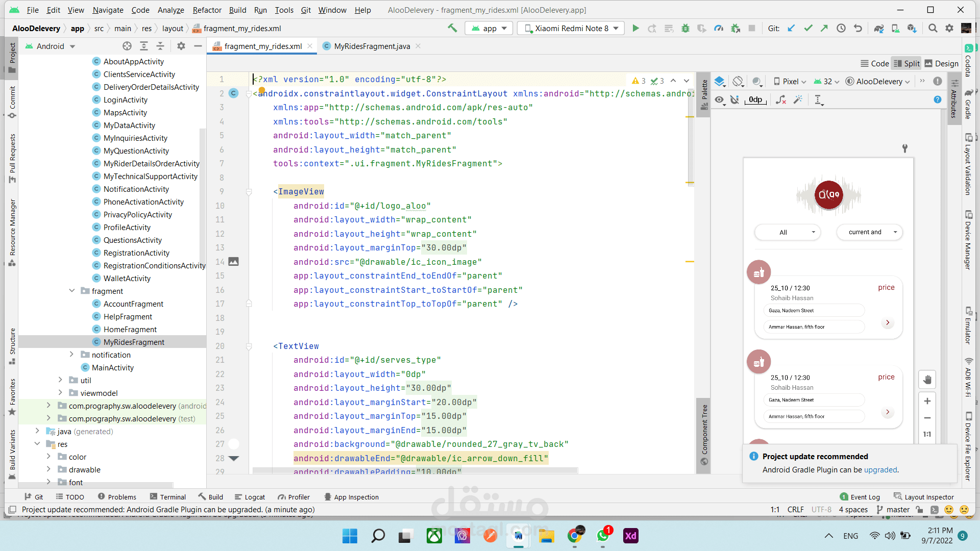980x551 pixels.
Task: Switch editor to Split view mode
Action: click(x=906, y=64)
